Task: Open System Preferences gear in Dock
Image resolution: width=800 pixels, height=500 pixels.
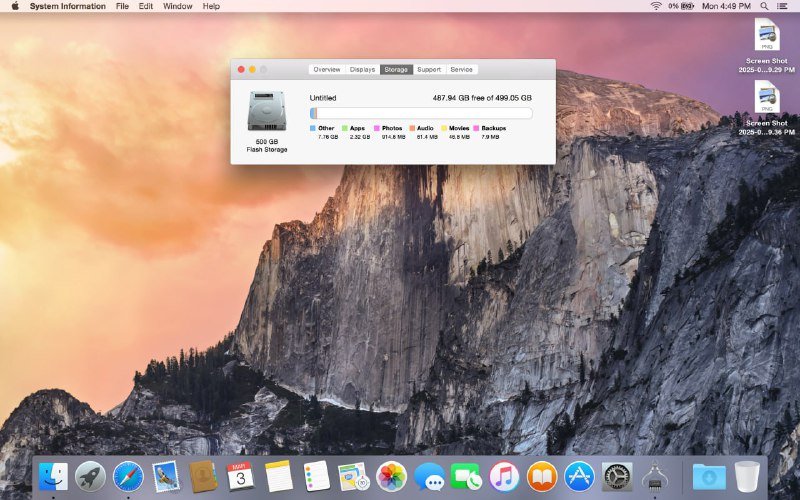Action: pyautogui.click(x=617, y=477)
